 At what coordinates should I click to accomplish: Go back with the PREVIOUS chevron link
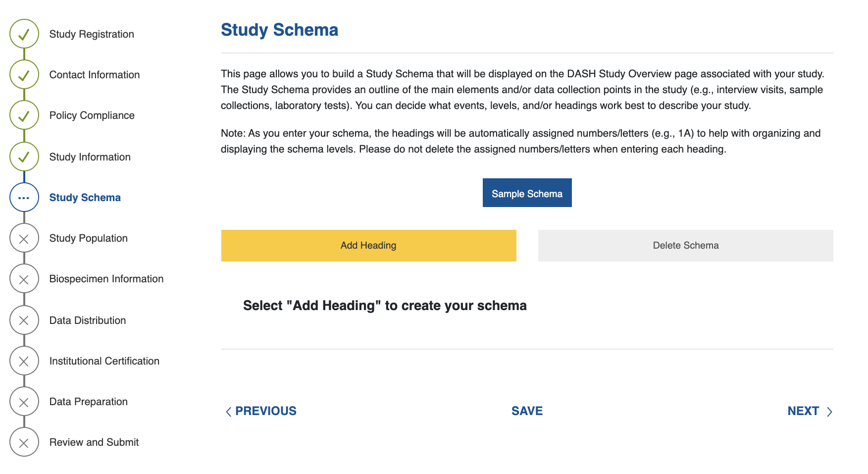(x=261, y=411)
